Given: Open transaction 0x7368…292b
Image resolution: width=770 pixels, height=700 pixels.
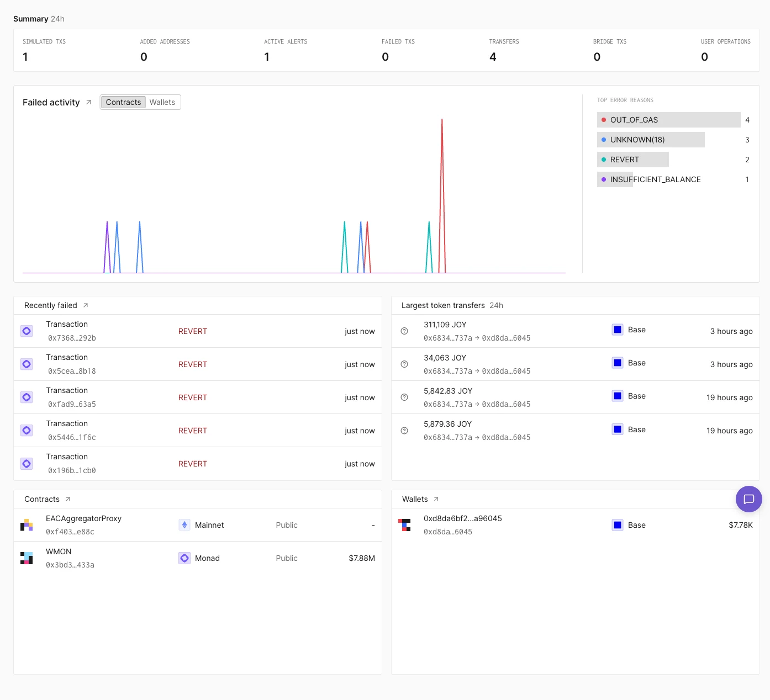Looking at the screenshot, I should pos(198,331).
